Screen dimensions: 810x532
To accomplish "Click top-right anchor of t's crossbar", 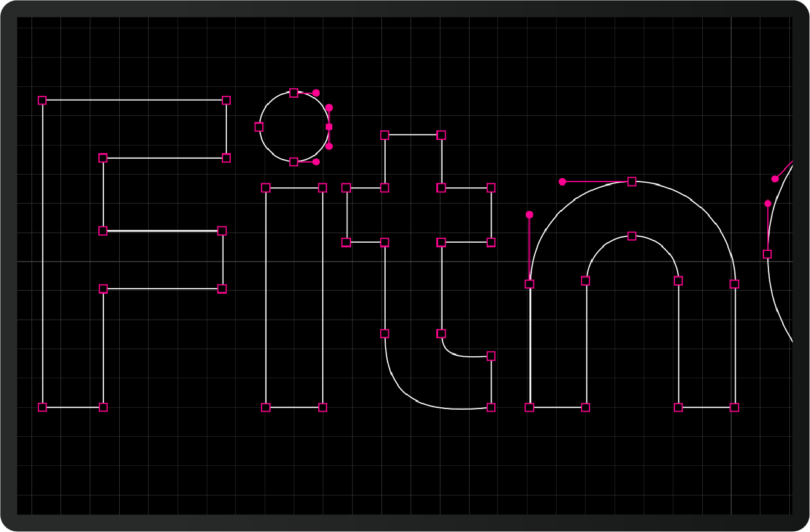I will (x=491, y=188).
